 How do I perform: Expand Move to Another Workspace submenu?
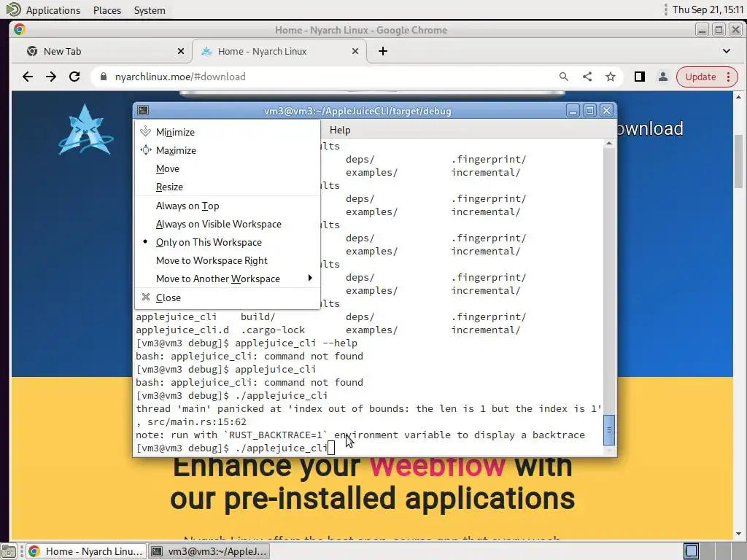(228, 279)
